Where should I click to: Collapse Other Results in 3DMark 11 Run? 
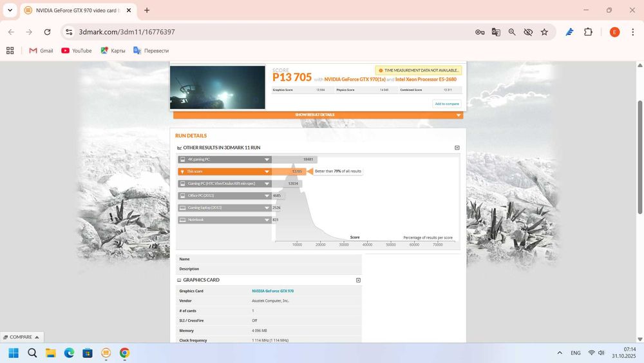pyautogui.click(x=457, y=148)
